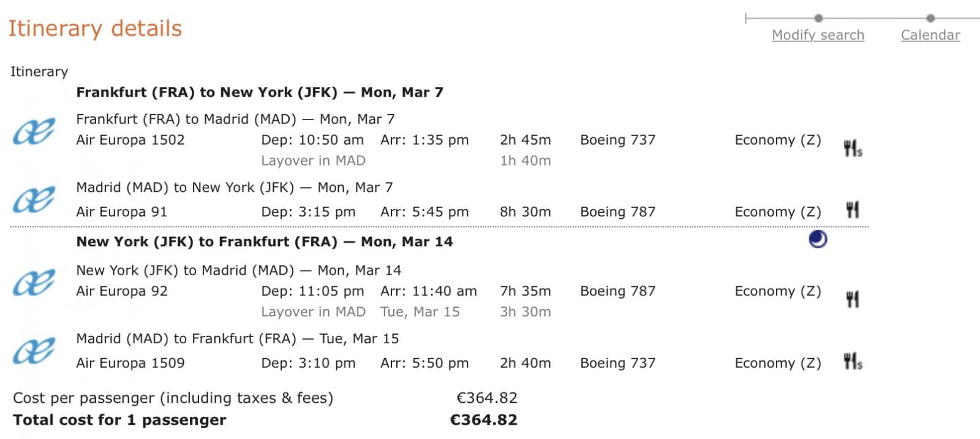This screenshot has width=980, height=439.
Task: Click Air Europa logo for flight 91
Action: coord(34,200)
